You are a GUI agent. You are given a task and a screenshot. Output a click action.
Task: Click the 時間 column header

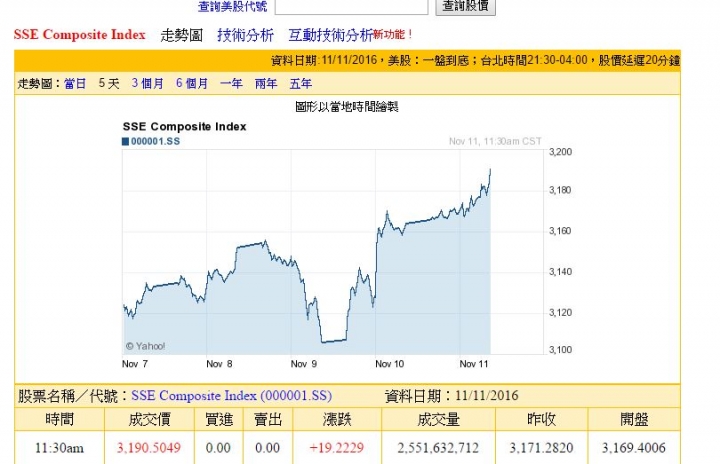pos(60,419)
